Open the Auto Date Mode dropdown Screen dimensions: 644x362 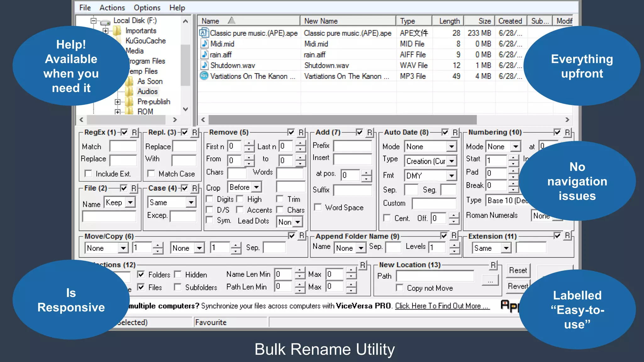coord(451,146)
